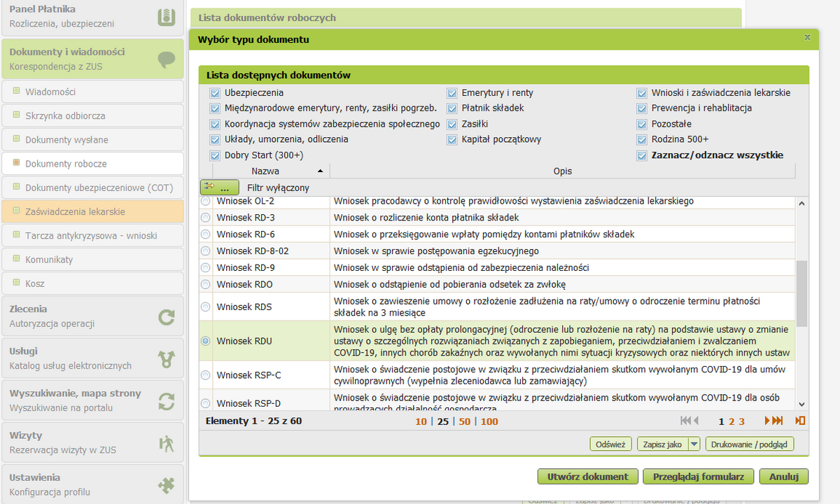Click the Ustawienia puzzle piece icon
Viewport: 840px width, 504px height.
click(x=166, y=484)
